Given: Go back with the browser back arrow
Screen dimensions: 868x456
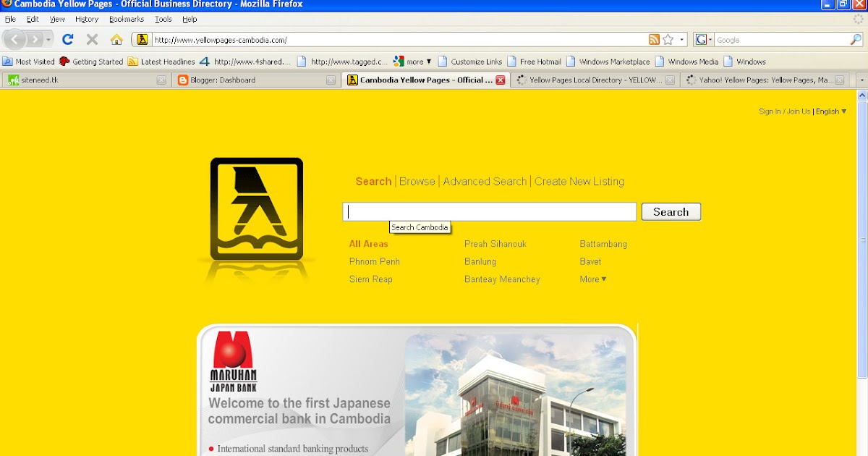Looking at the screenshot, I should pyautogui.click(x=16, y=40).
